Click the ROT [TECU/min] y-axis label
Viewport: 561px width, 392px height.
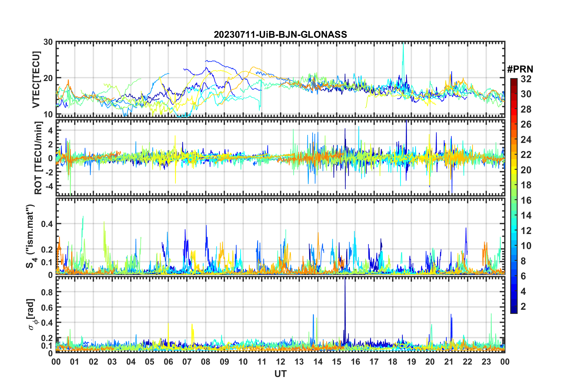tap(38, 158)
